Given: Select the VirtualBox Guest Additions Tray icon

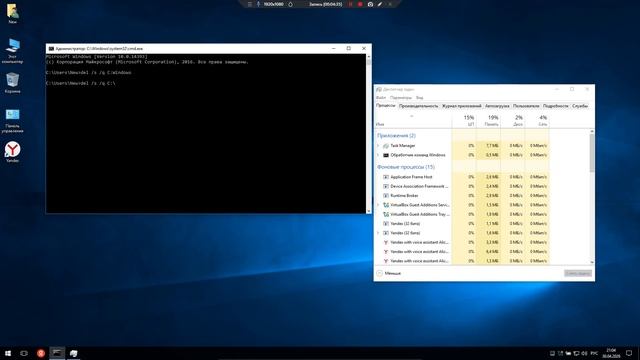Looking at the screenshot, I should click(386, 214).
